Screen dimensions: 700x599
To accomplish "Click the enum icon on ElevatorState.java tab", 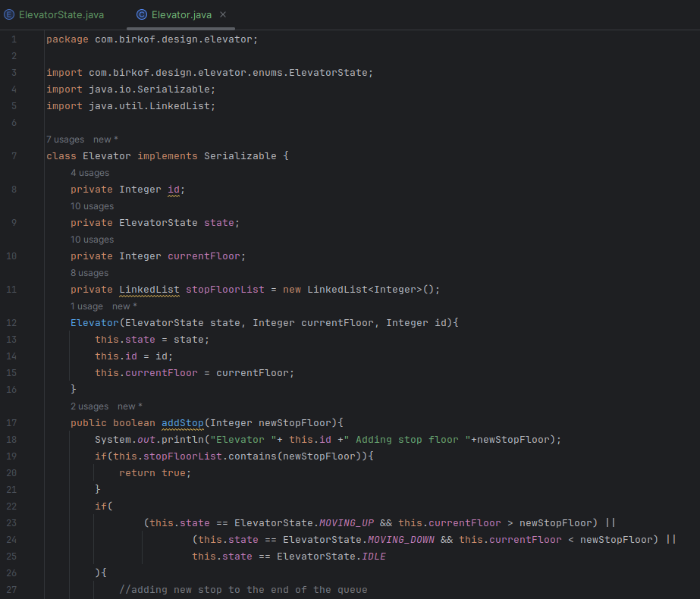I will (x=9, y=14).
